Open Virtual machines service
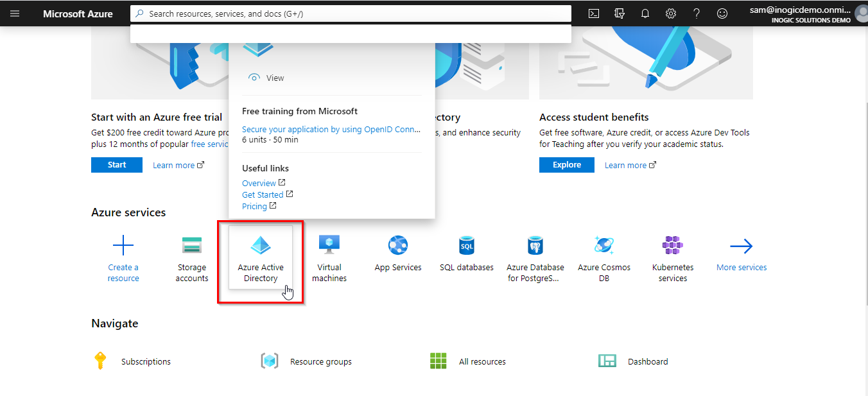 point(329,259)
